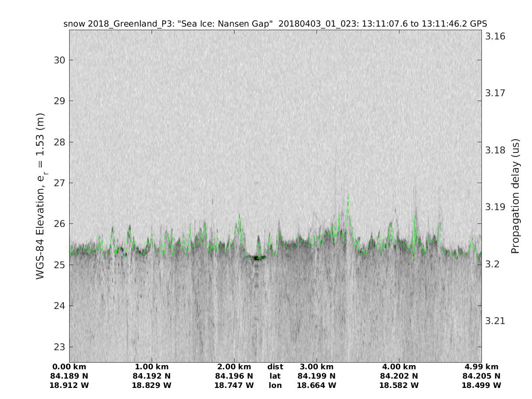Select the 3.18 propagation delay tick
The image size is (532, 399).
coord(495,150)
